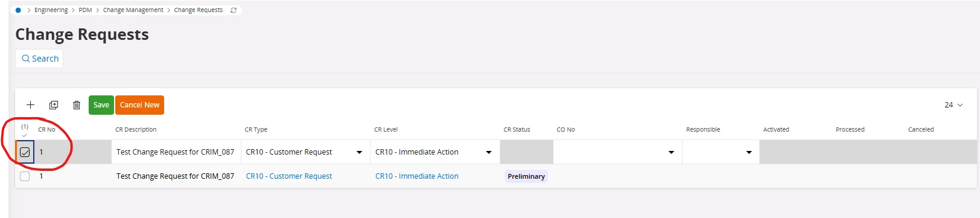The width and height of the screenshot is (980, 218).
Task: Click the magnifier Search button
Action: 39,59
